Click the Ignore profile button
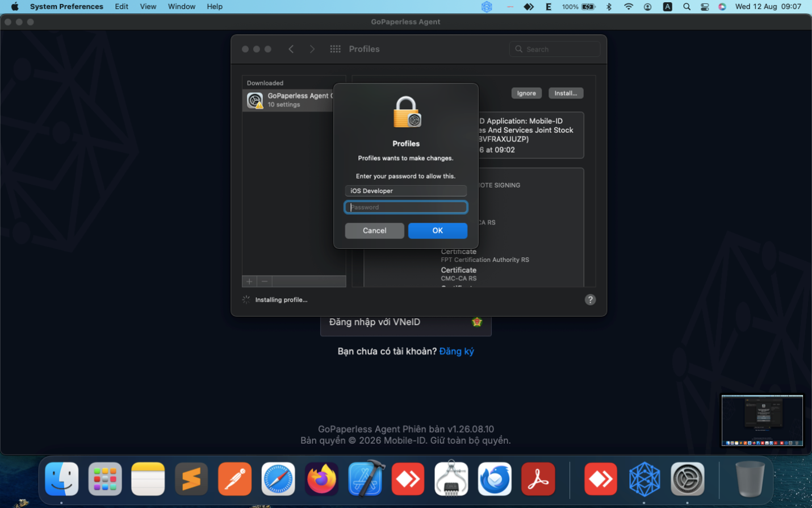This screenshot has width=812, height=508. coord(526,93)
